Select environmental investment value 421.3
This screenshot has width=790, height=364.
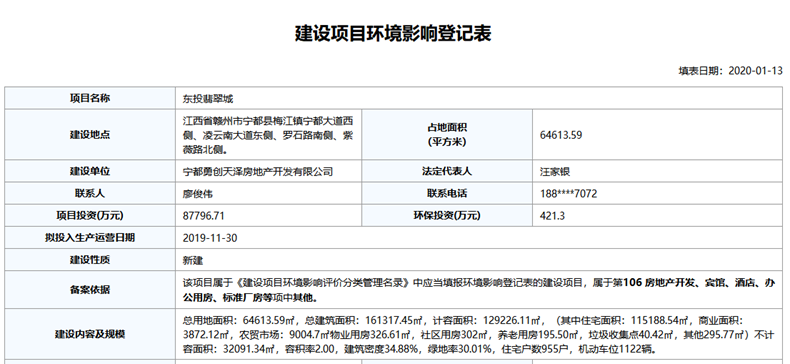coord(552,216)
